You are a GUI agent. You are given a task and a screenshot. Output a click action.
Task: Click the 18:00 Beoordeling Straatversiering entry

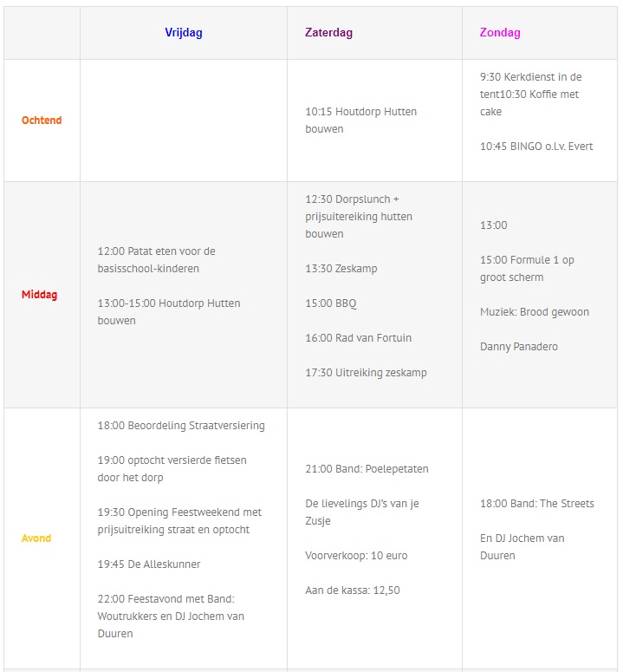tap(181, 425)
